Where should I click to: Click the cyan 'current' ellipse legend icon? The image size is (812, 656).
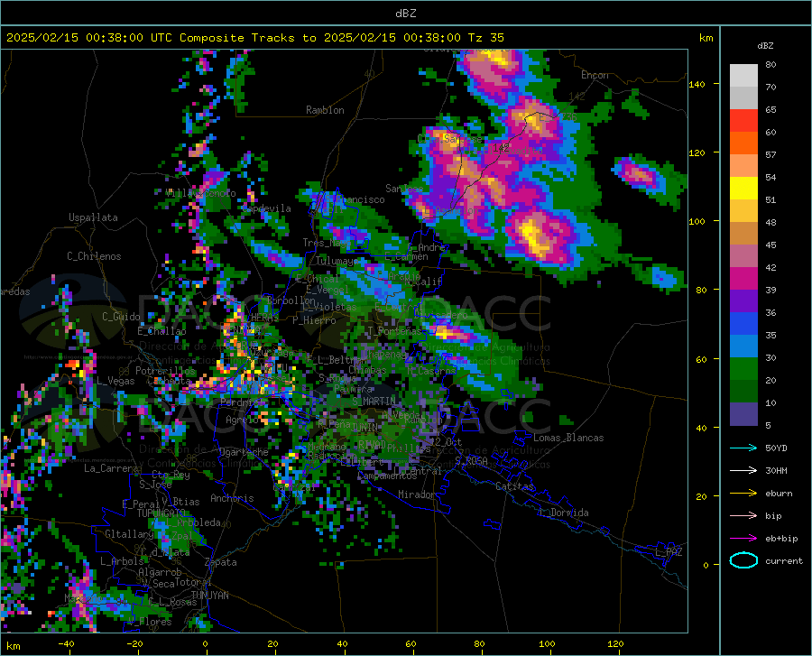[743, 560]
